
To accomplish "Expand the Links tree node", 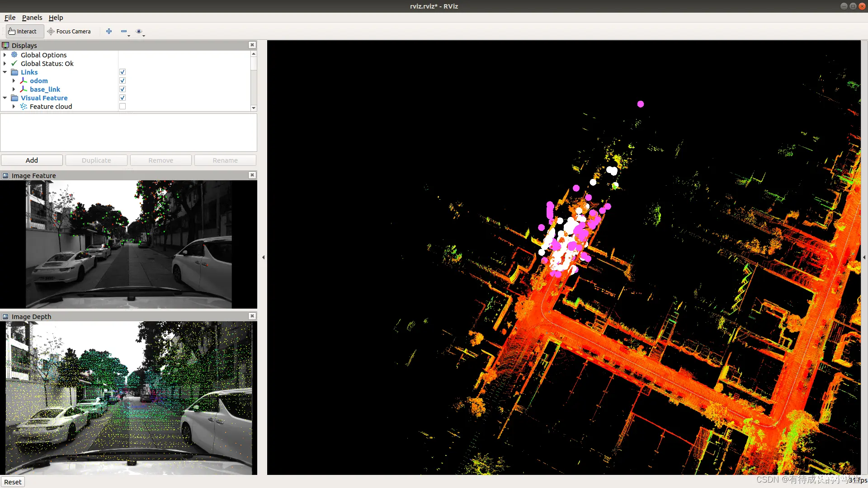I will (x=5, y=72).
